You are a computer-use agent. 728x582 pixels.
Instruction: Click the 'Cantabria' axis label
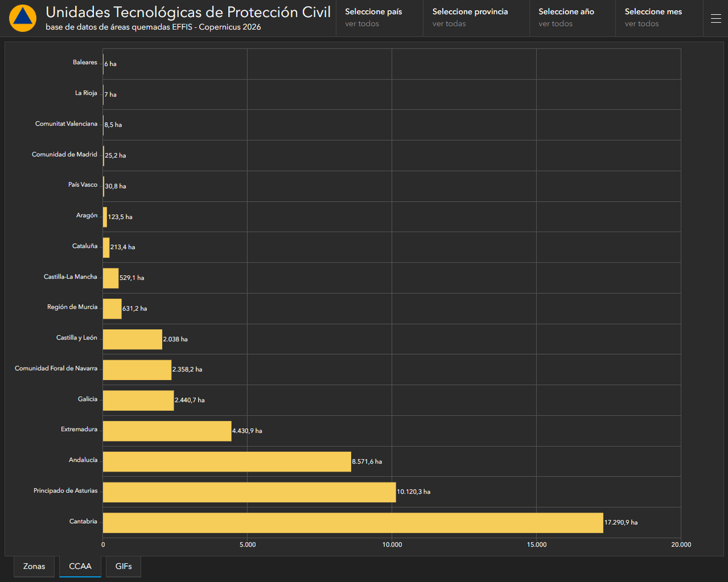pos(83,521)
